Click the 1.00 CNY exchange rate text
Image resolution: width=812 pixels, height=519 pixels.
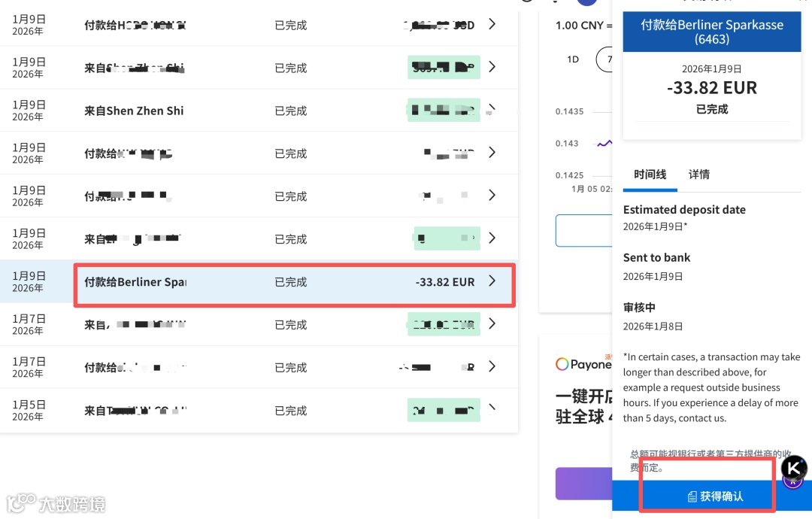point(583,26)
